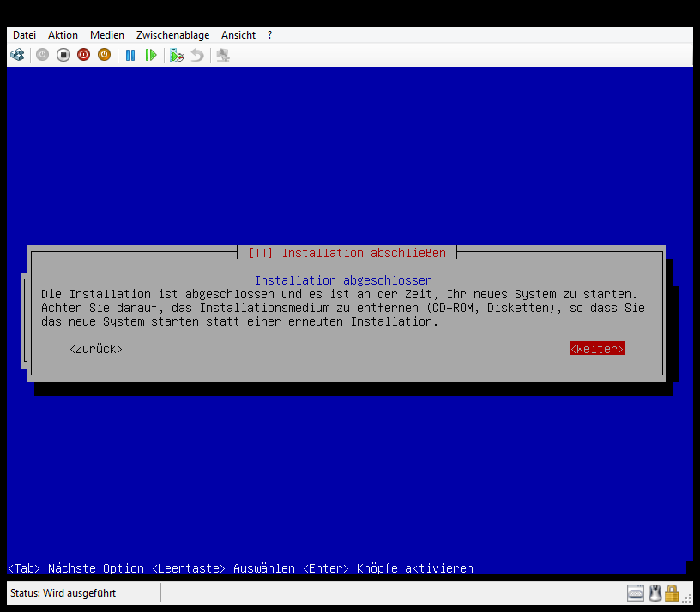This screenshot has height=612, width=700.
Task: Save VM state with orange icon
Action: click(x=104, y=55)
